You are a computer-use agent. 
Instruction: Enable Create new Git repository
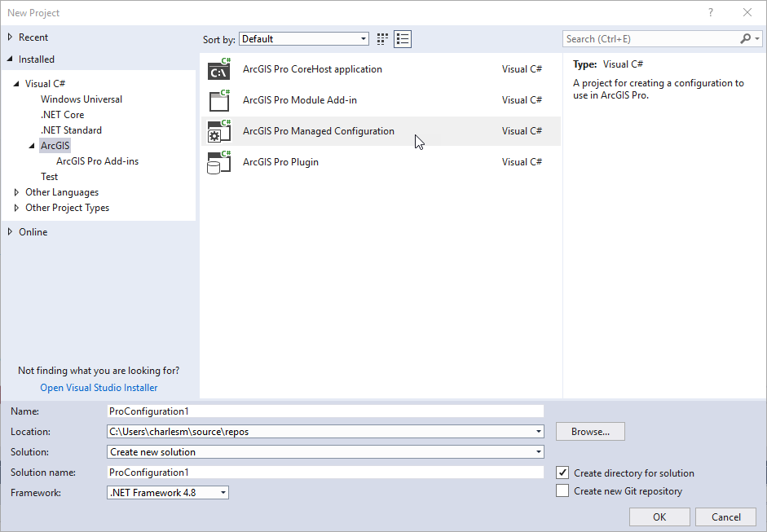coord(562,491)
